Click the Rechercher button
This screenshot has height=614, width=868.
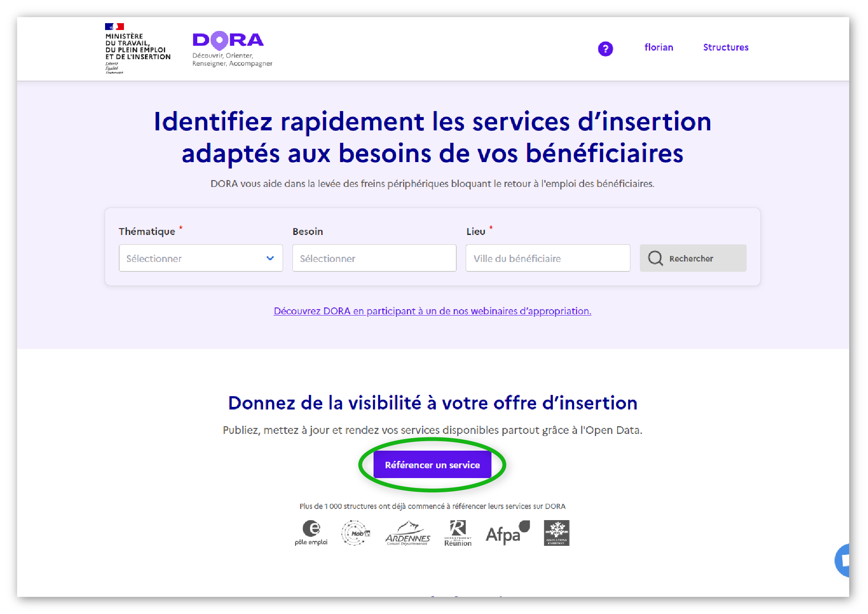[x=693, y=258]
